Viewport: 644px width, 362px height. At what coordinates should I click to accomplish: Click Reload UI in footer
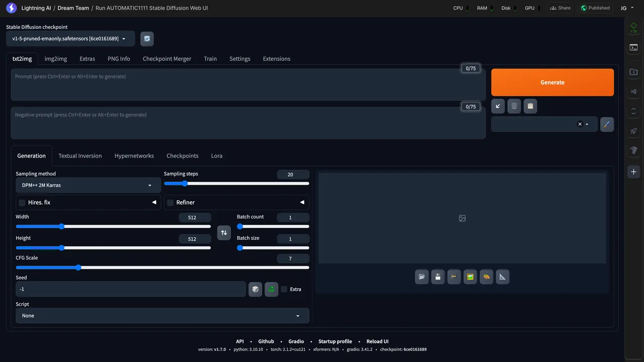[377, 341]
